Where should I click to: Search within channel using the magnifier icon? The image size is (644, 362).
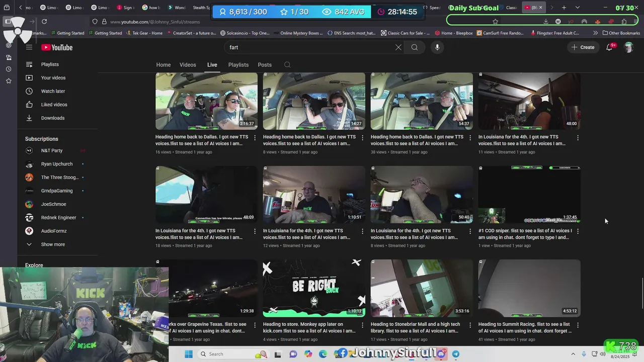(287, 65)
